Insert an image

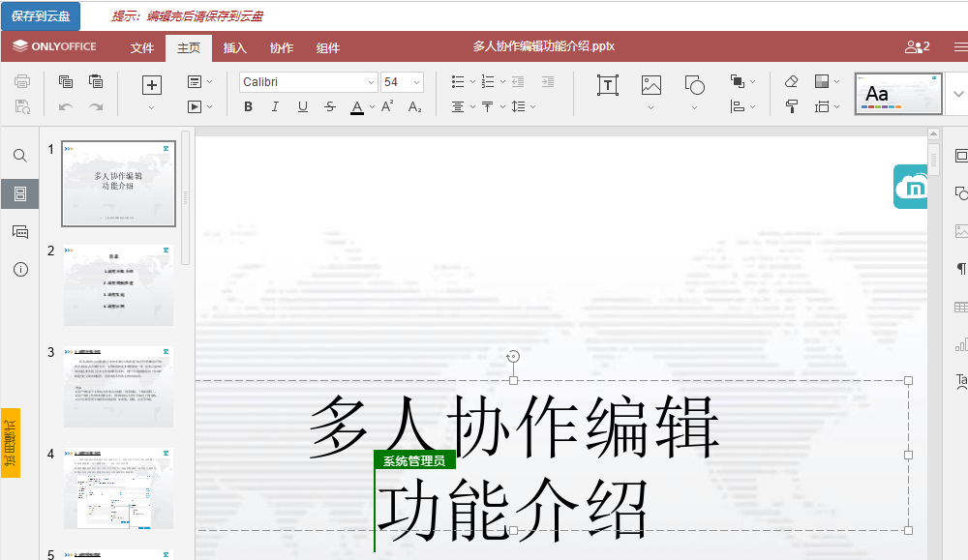[650, 85]
